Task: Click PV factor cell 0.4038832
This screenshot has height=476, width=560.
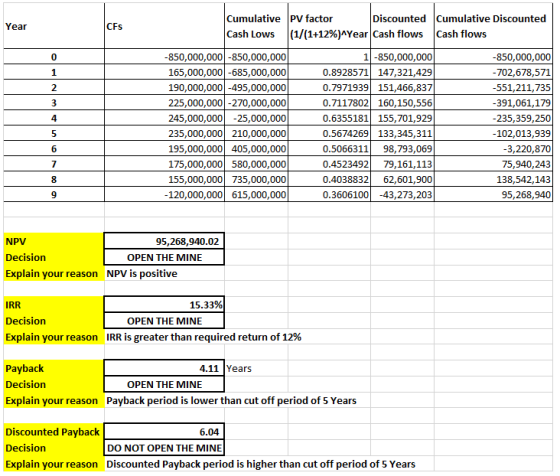Action: tap(329, 179)
